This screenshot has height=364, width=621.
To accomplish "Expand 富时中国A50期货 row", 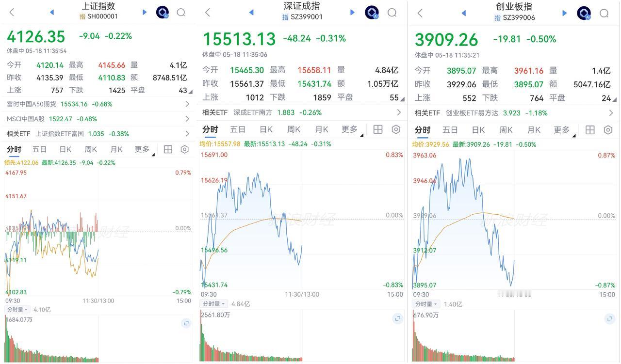I will pos(98,104).
